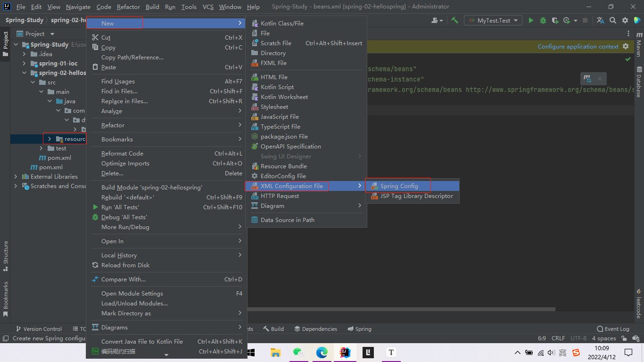Open the Dependencies tool tab
This screenshot has height=362, width=644.
(x=315, y=329)
